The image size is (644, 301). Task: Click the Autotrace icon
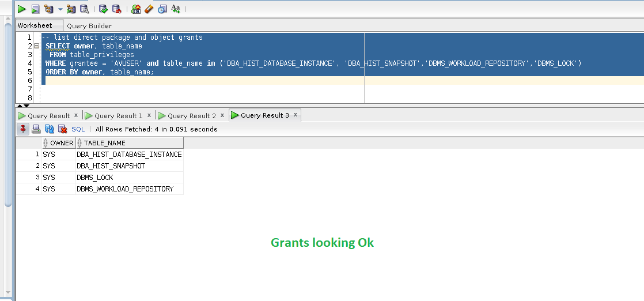[x=71, y=9]
